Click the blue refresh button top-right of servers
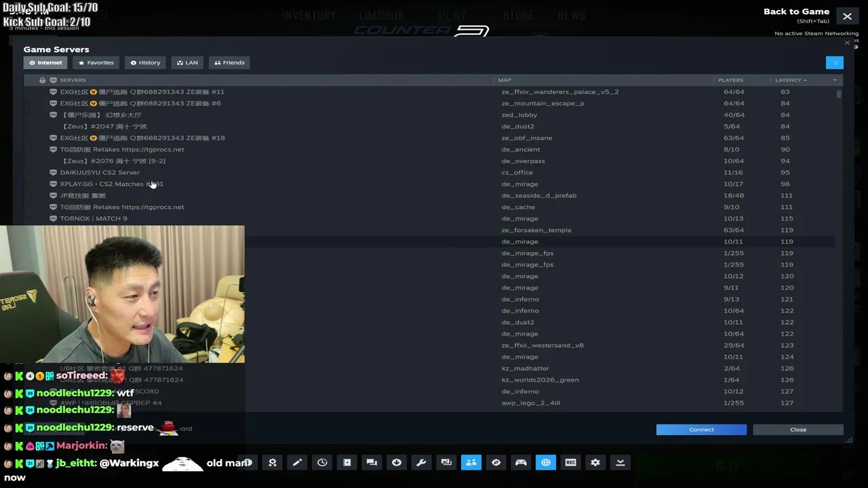This screenshot has height=488, width=868. point(835,63)
